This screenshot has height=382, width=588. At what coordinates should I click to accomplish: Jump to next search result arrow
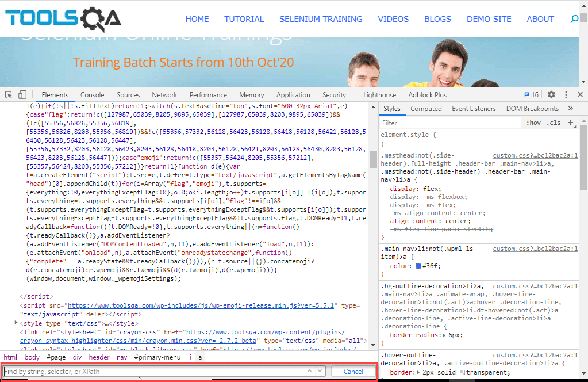320,372
